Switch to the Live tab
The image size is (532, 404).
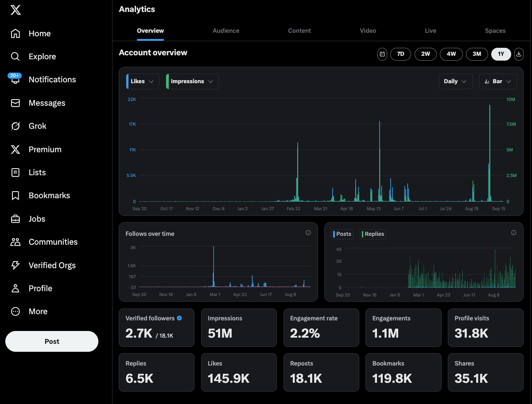point(431,31)
